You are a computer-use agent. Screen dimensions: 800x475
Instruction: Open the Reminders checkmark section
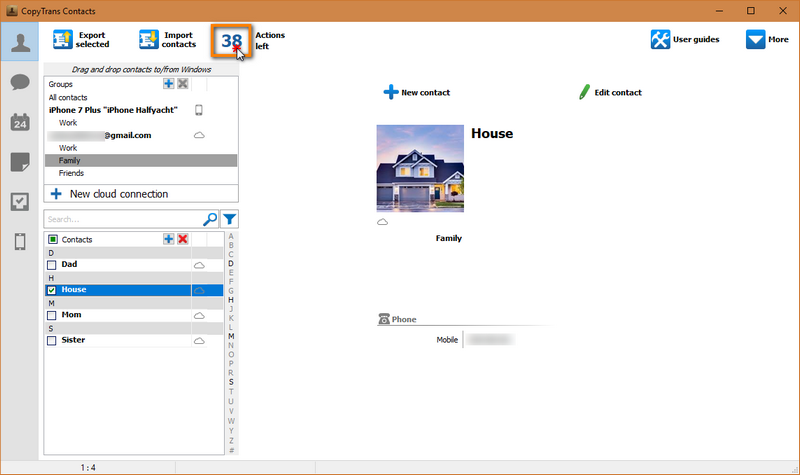coord(20,202)
